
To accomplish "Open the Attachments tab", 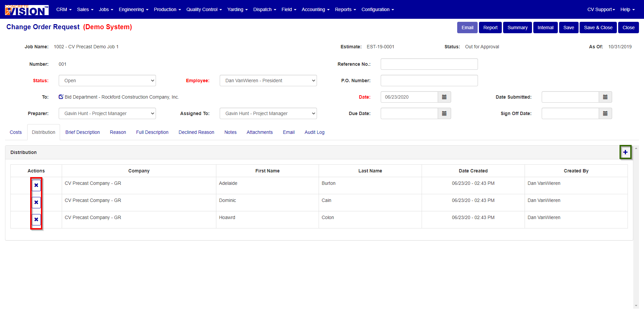I will [260, 132].
